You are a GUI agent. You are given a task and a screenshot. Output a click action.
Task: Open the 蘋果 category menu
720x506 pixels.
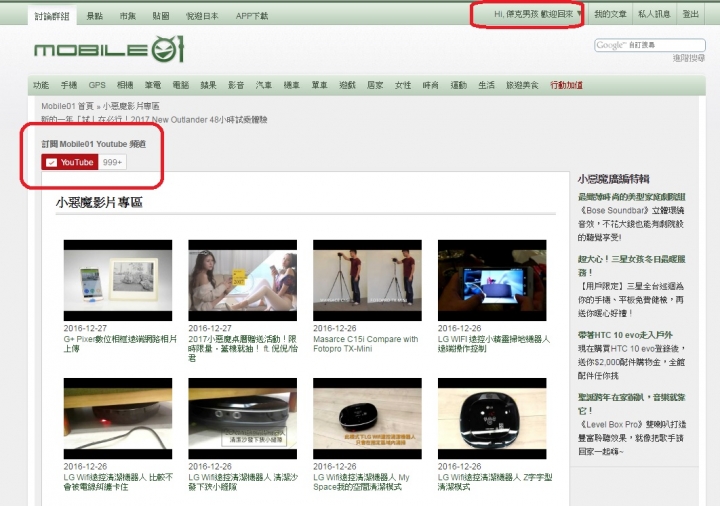pos(208,85)
